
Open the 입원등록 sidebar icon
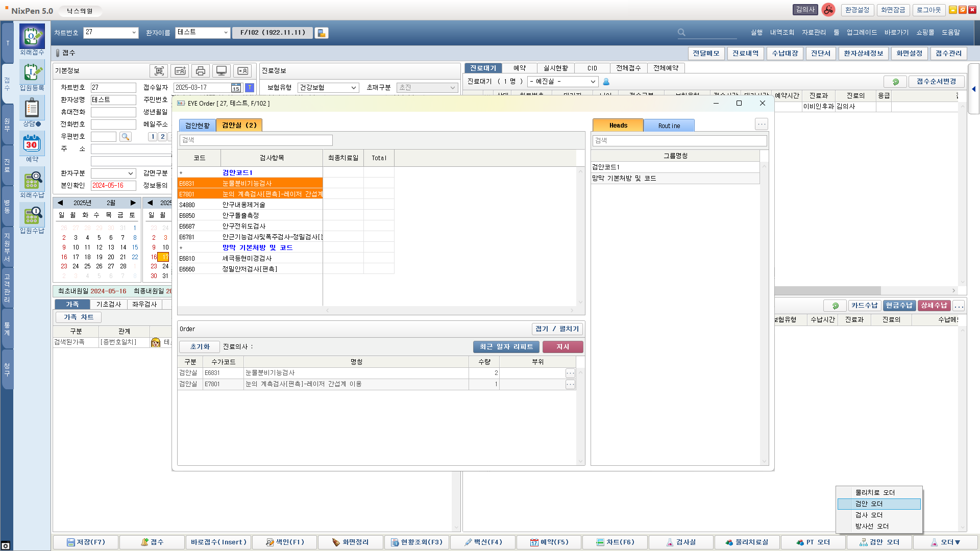32,72
